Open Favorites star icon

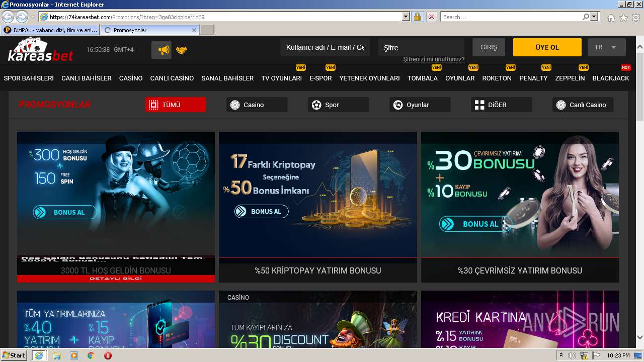[623, 18]
